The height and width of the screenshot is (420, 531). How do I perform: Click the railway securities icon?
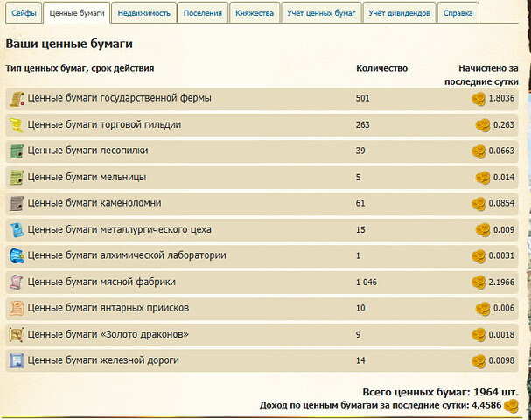click(17, 360)
